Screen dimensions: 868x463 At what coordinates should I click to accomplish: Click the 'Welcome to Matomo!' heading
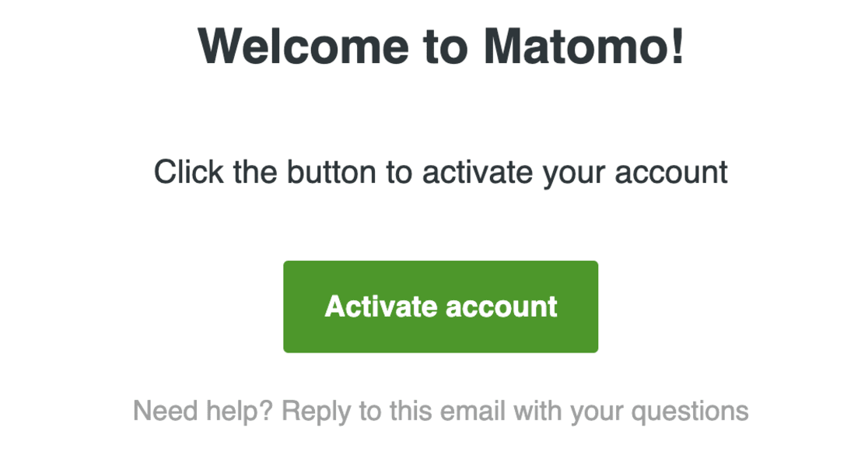click(x=440, y=46)
